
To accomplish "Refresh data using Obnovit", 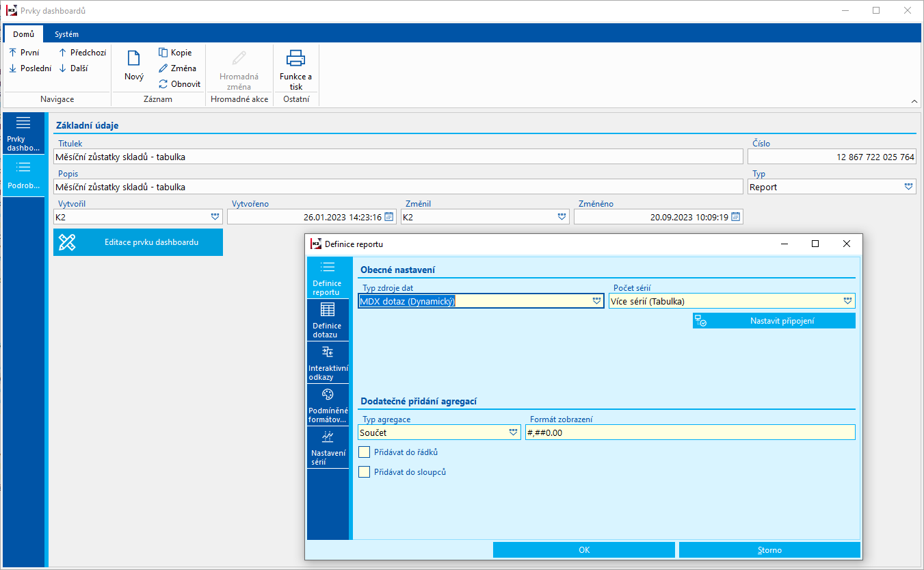I will coord(179,84).
